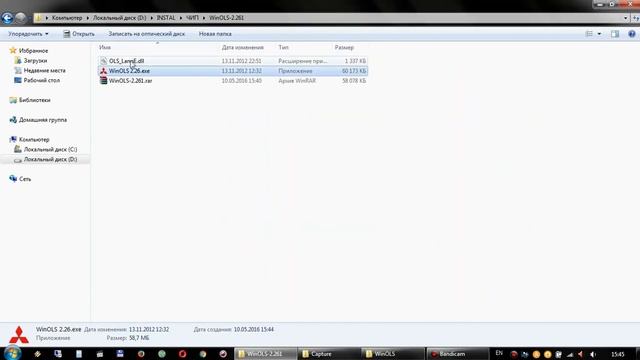Switch to the WinOLS-2.261 taskbar window
The image size is (640, 360).
[x=265, y=354]
